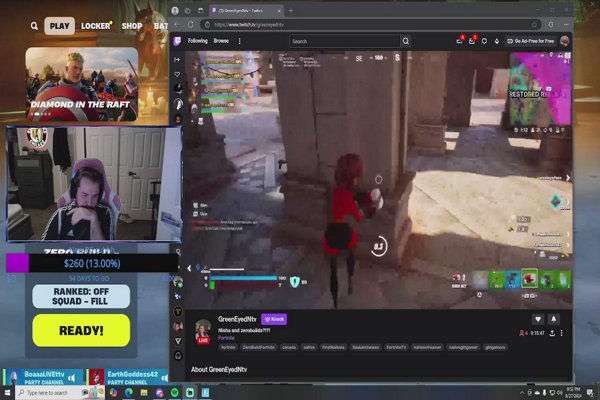Open Following page on Twitch
The width and height of the screenshot is (600, 400).
[197, 41]
